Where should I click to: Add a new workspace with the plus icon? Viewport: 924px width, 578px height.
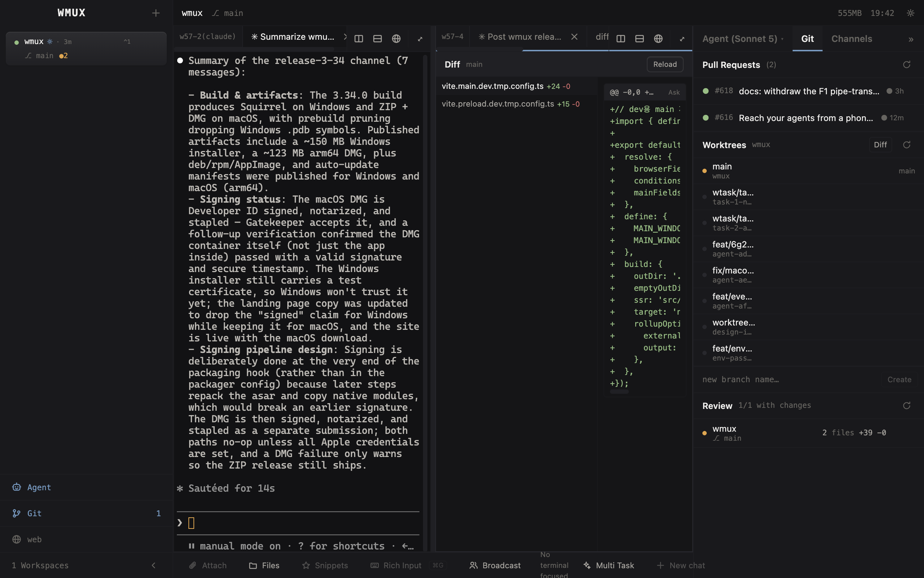(156, 13)
